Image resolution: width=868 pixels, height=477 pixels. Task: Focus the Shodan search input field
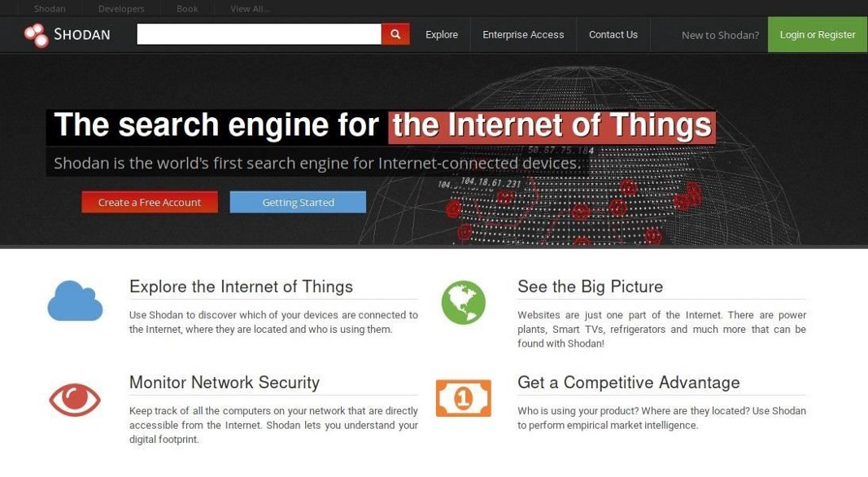259,34
